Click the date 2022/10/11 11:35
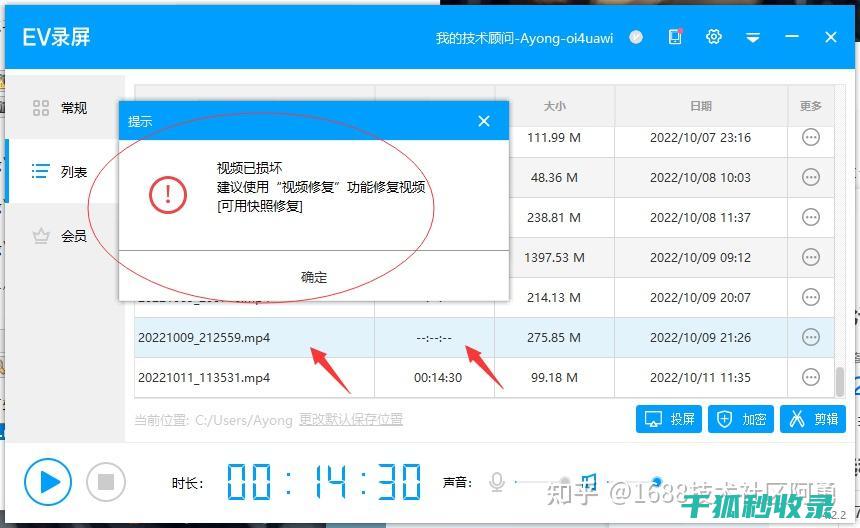Image resolution: width=860 pixels, height=528 pixels. (700, 378)
